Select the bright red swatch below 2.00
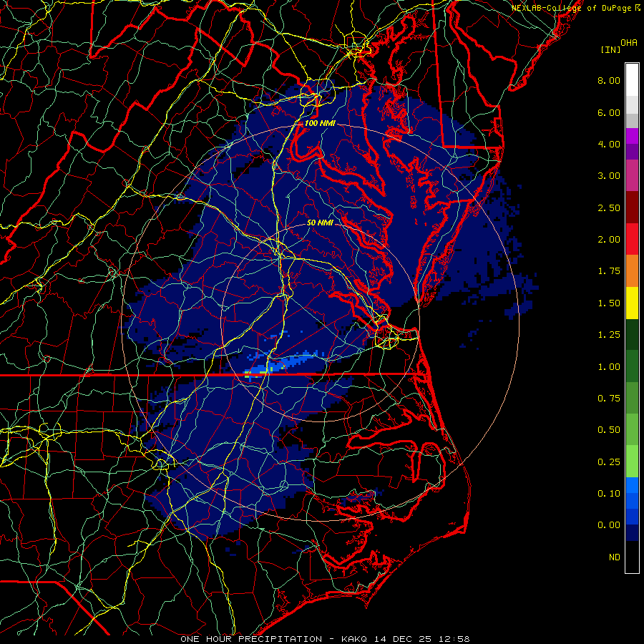 pos(632,239)
